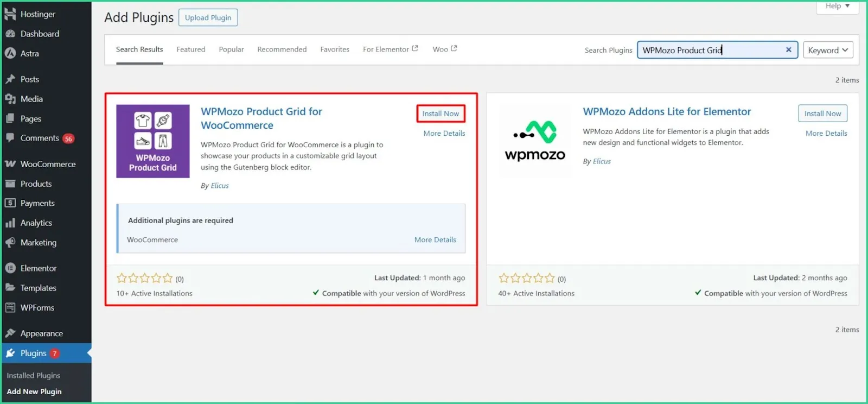Expand the Help dropdown tab
The width and height of the screenshot is (868, 404).
[838, 6]
